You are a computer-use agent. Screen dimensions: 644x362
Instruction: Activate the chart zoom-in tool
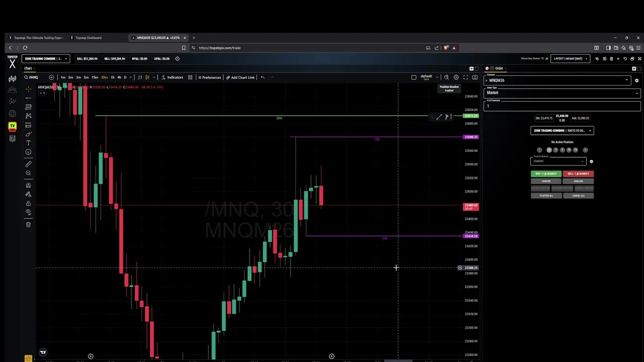tap(28, 173)
